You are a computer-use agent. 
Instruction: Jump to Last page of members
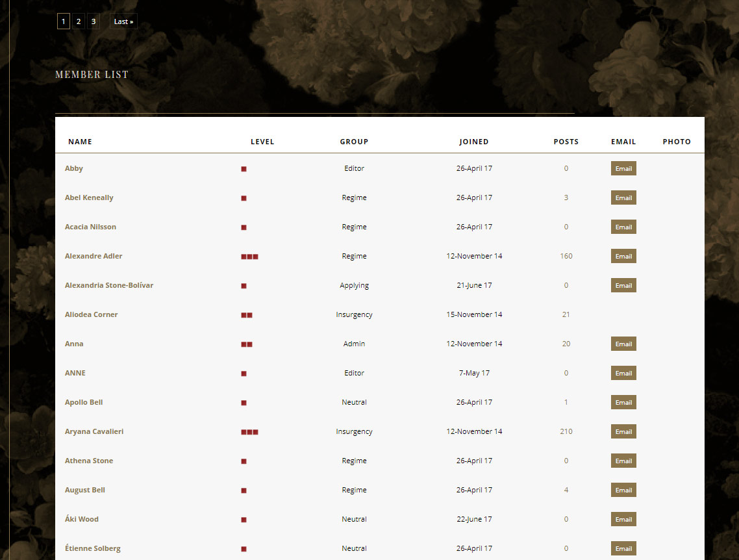point(123,21)
